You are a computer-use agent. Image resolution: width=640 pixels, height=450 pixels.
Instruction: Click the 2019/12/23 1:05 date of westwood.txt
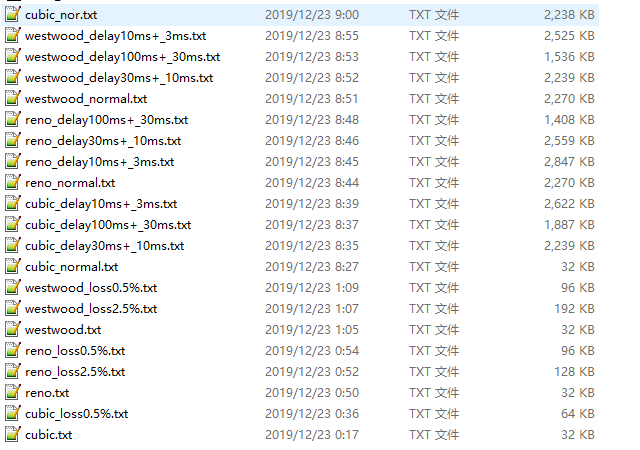[x=312, y=330]
